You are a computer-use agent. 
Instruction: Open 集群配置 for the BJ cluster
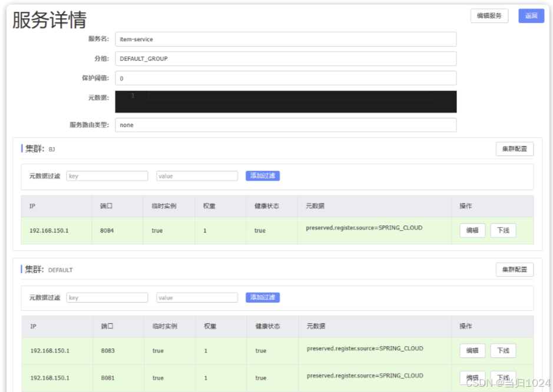515,149
